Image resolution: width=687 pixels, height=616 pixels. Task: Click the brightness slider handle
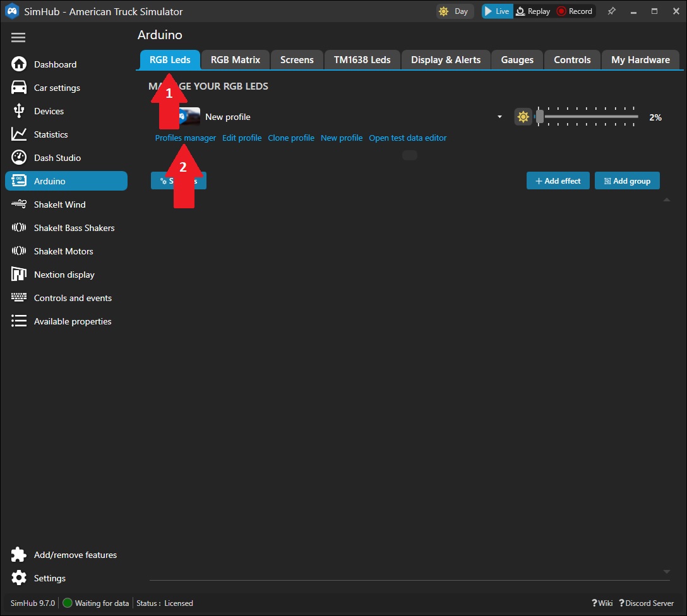(540, 117)
